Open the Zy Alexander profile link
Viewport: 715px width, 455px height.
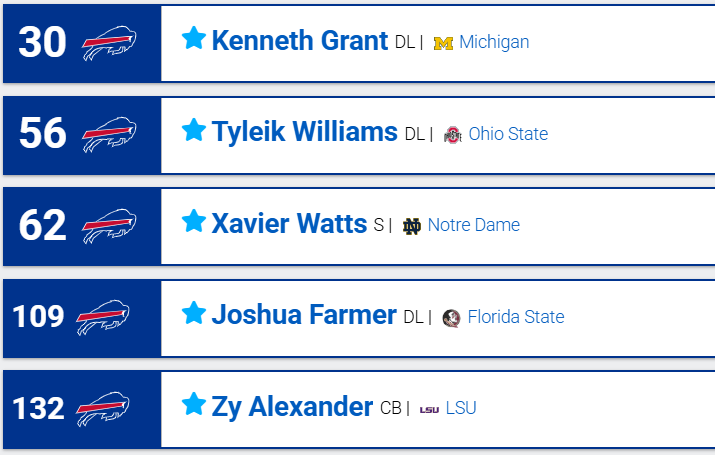[292, 407]
